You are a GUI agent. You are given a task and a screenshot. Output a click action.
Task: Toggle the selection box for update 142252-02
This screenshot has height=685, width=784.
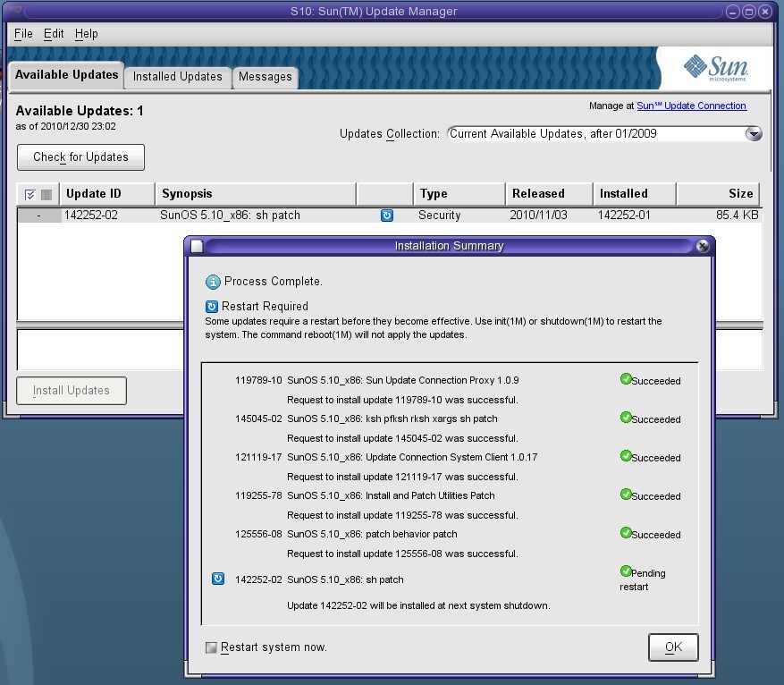point(39,216)
